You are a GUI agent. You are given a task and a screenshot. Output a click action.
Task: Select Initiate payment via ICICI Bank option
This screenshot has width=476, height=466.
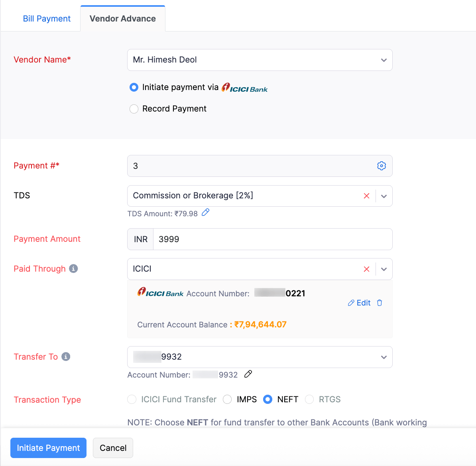tap(134, 87)
